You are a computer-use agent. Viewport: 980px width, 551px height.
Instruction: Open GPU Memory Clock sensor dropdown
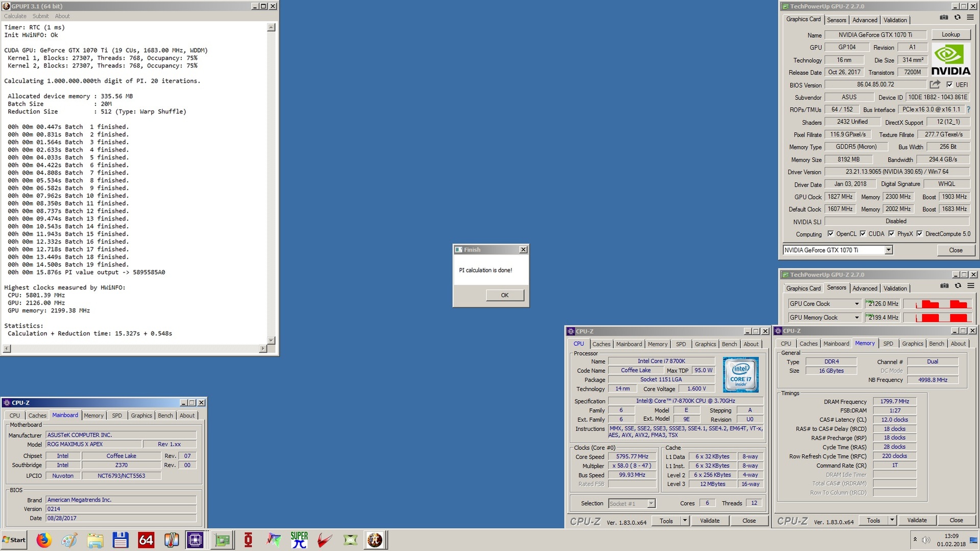point(857,317)
